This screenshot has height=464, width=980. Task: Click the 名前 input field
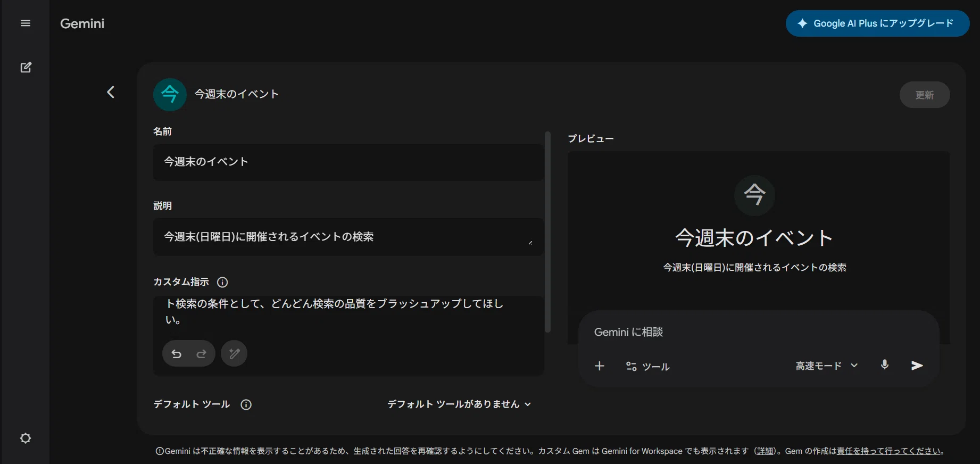point(348,162)
